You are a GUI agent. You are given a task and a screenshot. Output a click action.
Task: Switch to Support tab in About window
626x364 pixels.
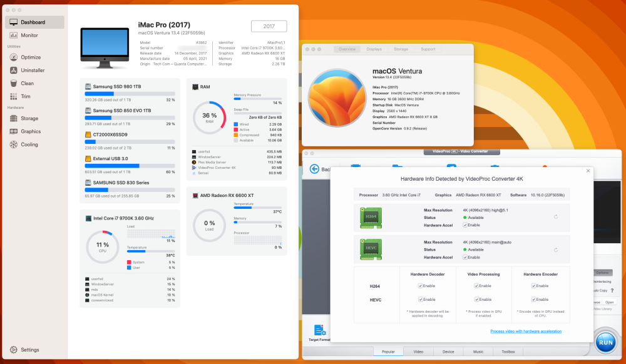coord(428,49)
